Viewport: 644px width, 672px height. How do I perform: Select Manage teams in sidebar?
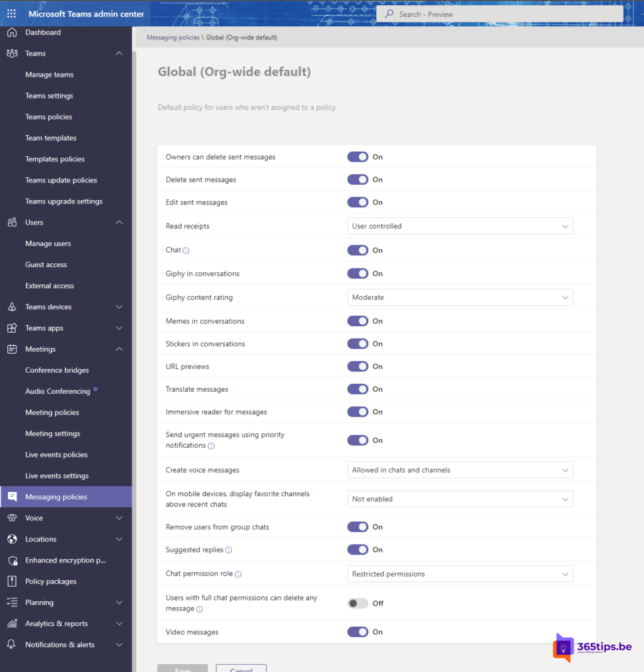49,75
